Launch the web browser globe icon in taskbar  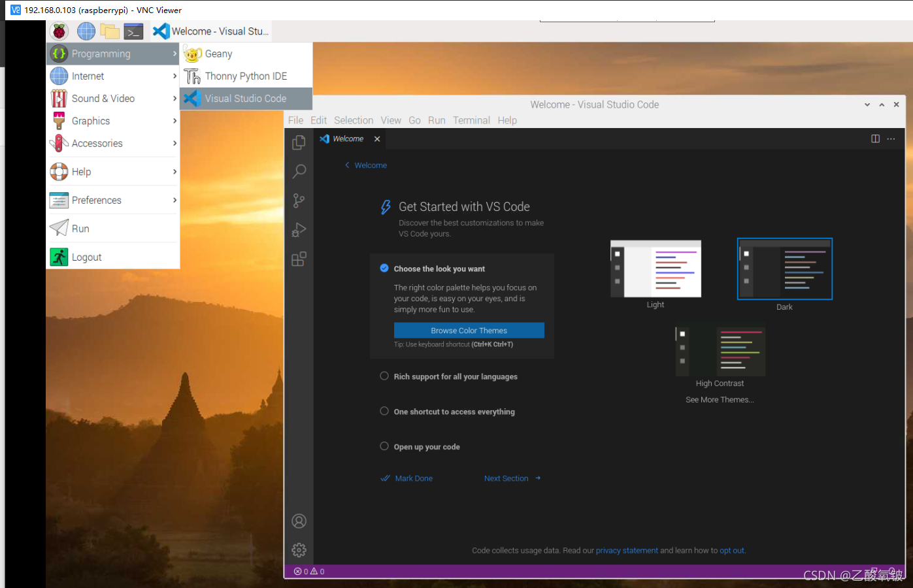click(x=86, y=31)
